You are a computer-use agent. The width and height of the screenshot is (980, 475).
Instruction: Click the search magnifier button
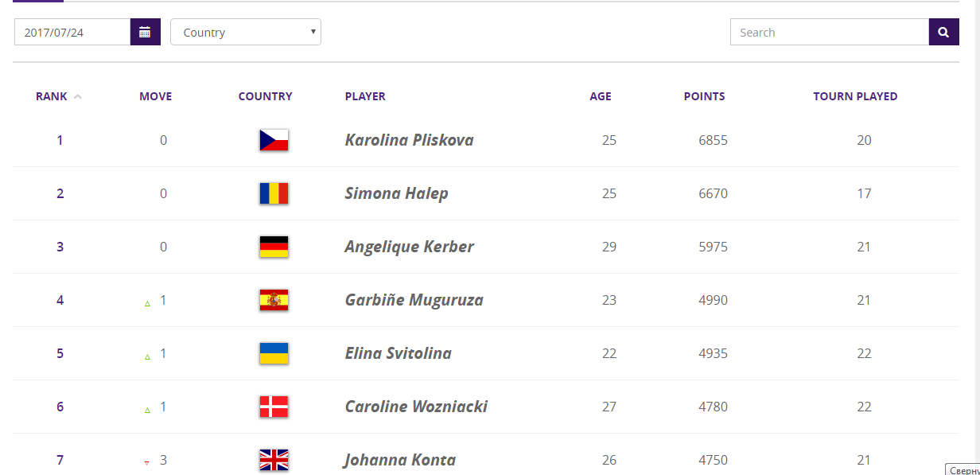(943, 32)
